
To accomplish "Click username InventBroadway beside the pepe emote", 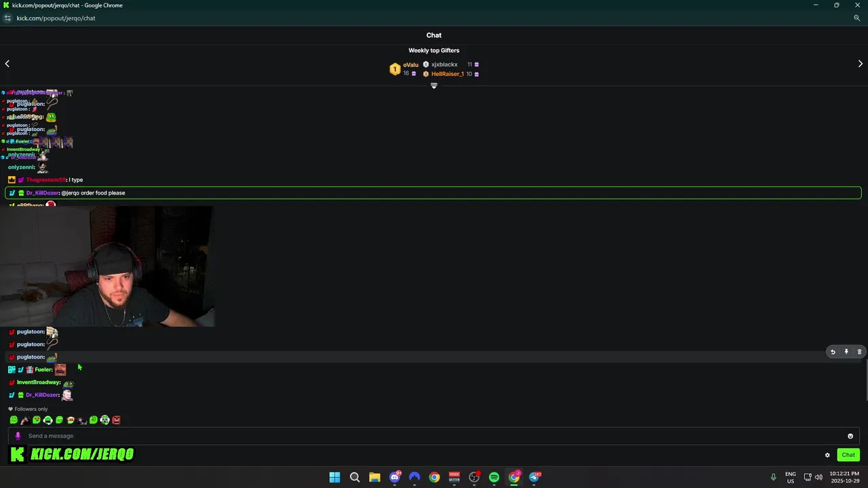I will click(39, 382).
